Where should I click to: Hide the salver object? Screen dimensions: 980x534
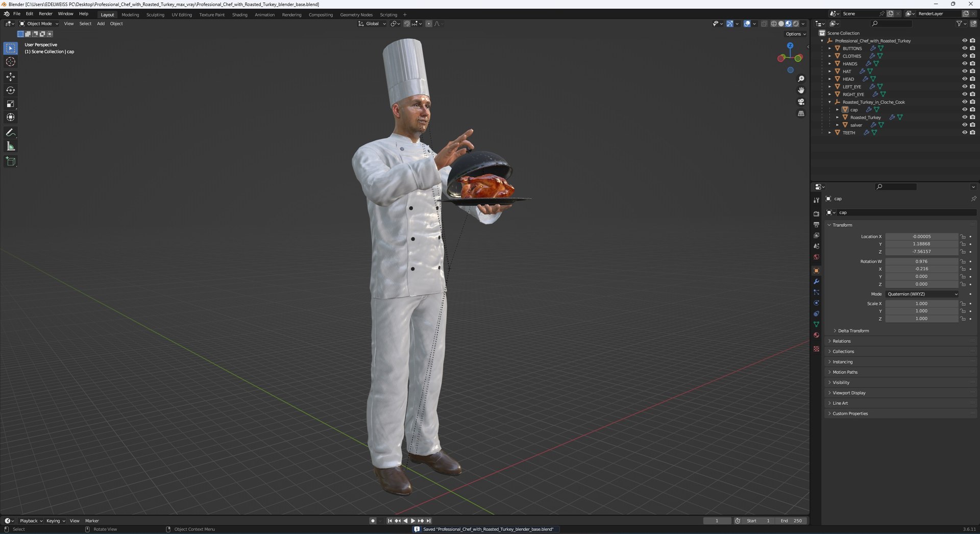(965, 125)
